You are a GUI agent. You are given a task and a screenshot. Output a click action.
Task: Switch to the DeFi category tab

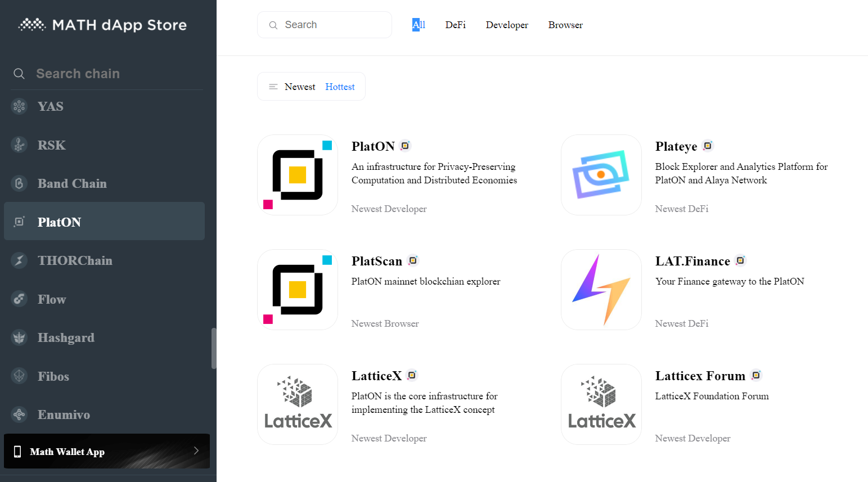[x=455, y=25]
